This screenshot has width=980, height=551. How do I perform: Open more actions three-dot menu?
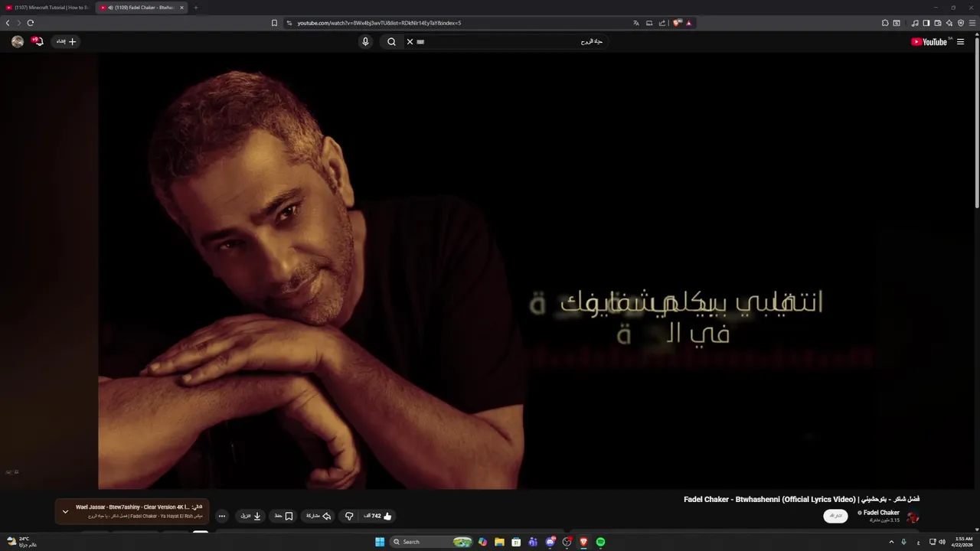click(222, 516)
